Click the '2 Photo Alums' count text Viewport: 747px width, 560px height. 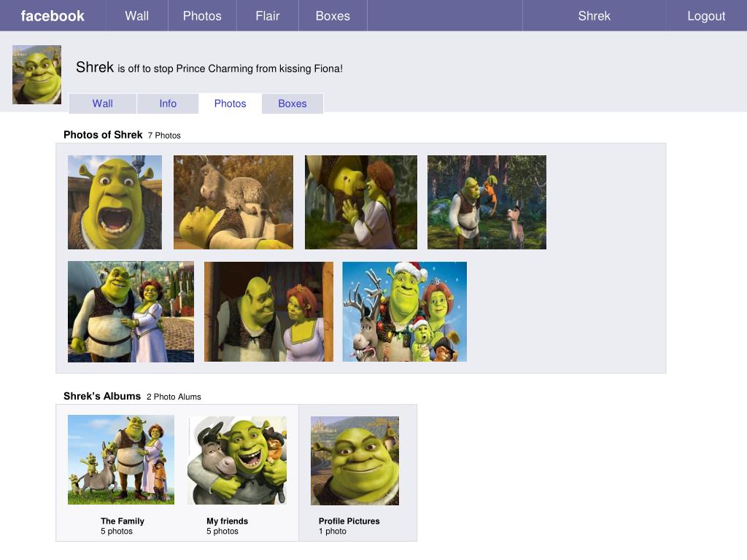tap(174, 397)
